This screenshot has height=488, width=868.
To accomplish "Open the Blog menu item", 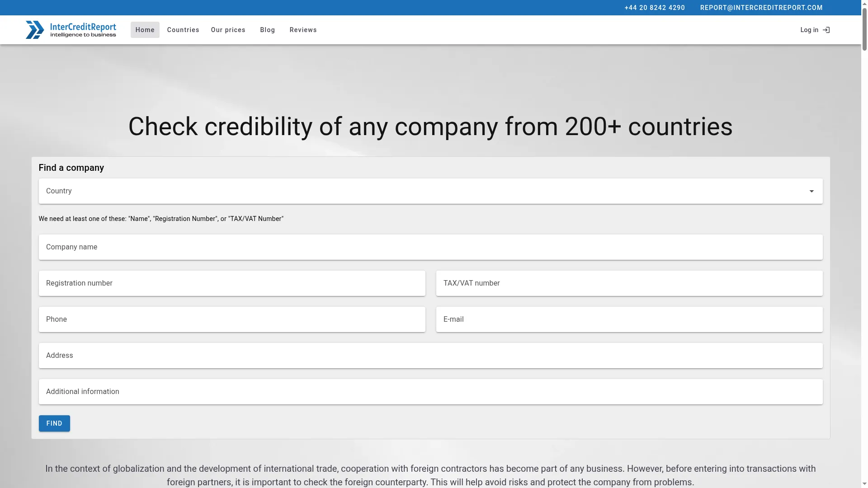I will click(268, 30).
